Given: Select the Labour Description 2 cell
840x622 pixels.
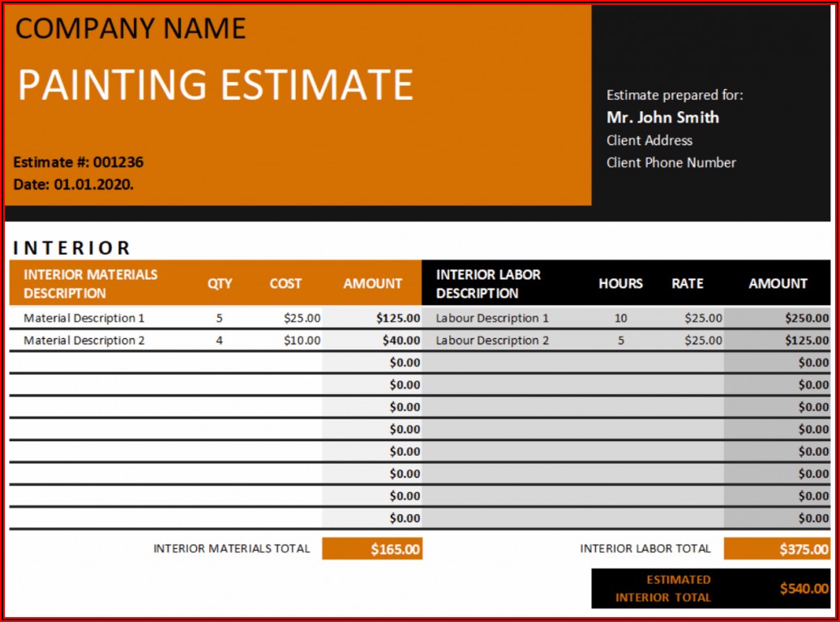Looking at the screenshot, I should click(492, 341).
